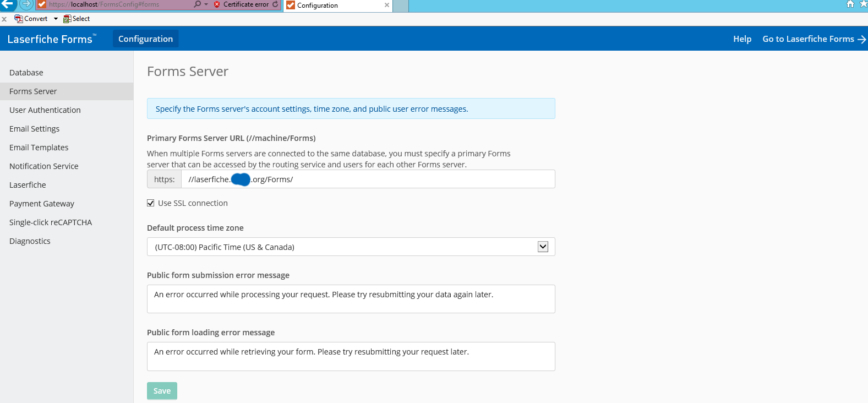Viewport: 868px width, 403px height.
Task: Open Default process time zone dropdown
Action: tap(351, 247)
